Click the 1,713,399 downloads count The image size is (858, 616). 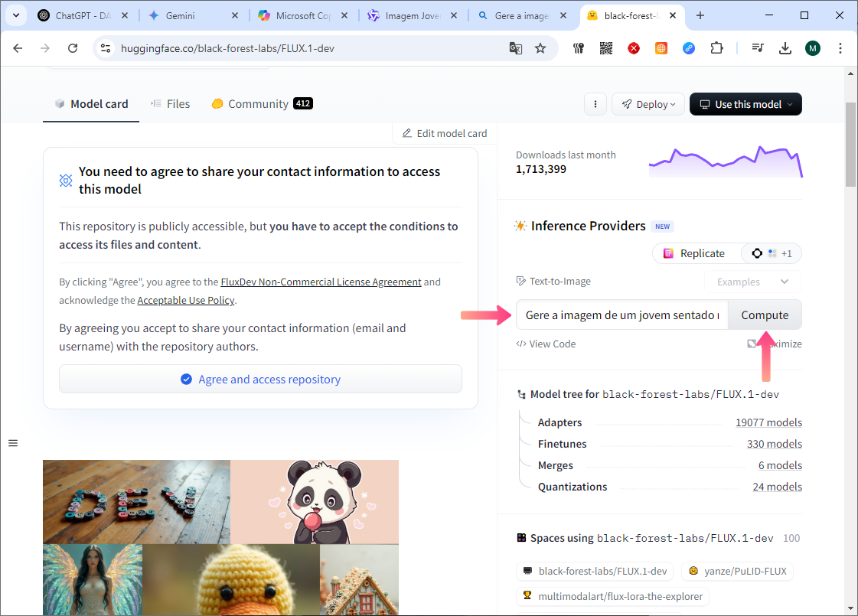tap(541, 169)
